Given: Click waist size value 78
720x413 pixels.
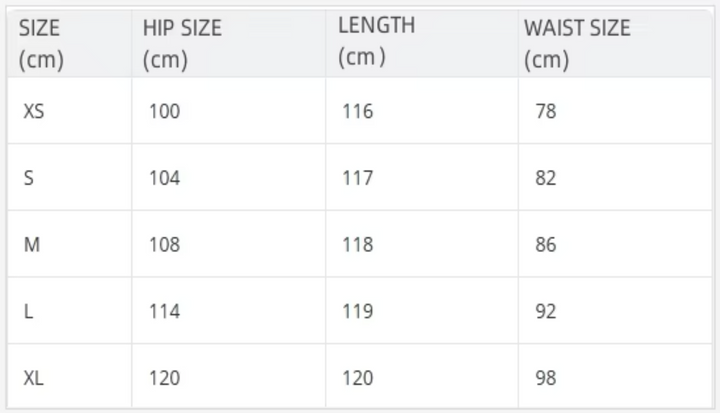Looking at the screenshot, I should tap(546, 111).
